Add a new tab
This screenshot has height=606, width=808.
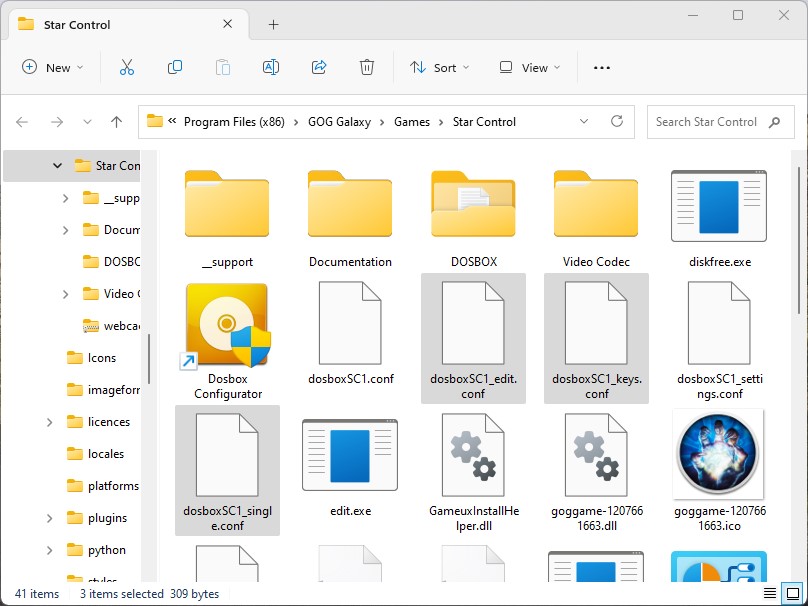(274, 24)
